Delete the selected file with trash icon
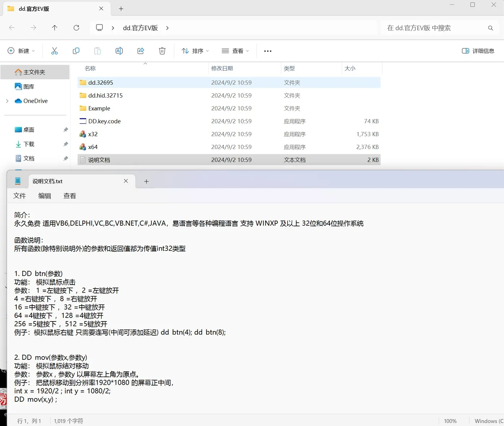 (162, 51)
